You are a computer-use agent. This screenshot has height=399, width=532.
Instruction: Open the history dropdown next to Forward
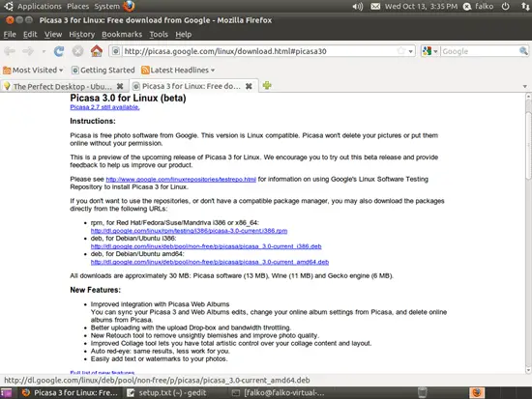44,51
